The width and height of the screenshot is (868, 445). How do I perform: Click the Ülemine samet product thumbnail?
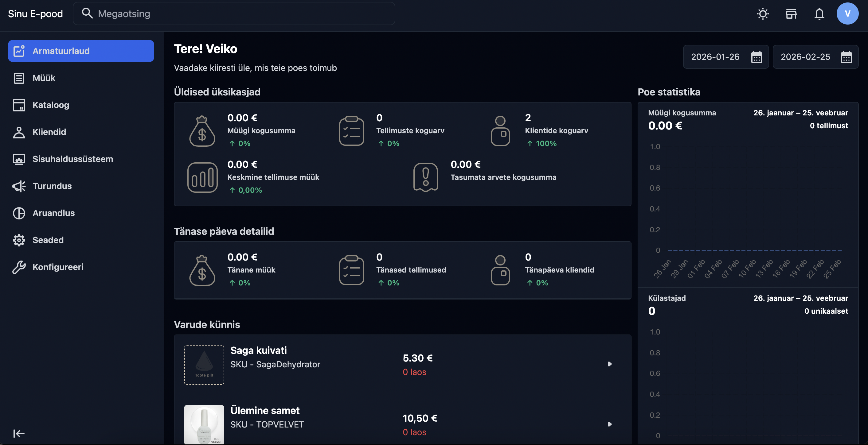coord(204,424)
